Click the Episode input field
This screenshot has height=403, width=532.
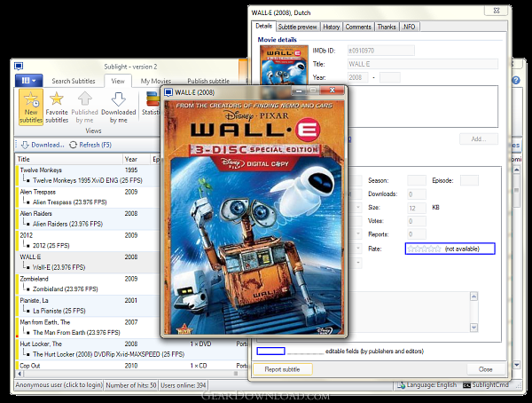(469, 180)
